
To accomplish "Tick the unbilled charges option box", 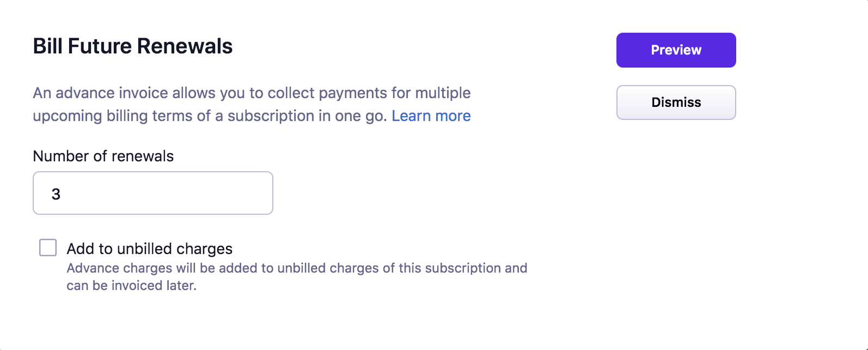I will click(x=48, y=248).
